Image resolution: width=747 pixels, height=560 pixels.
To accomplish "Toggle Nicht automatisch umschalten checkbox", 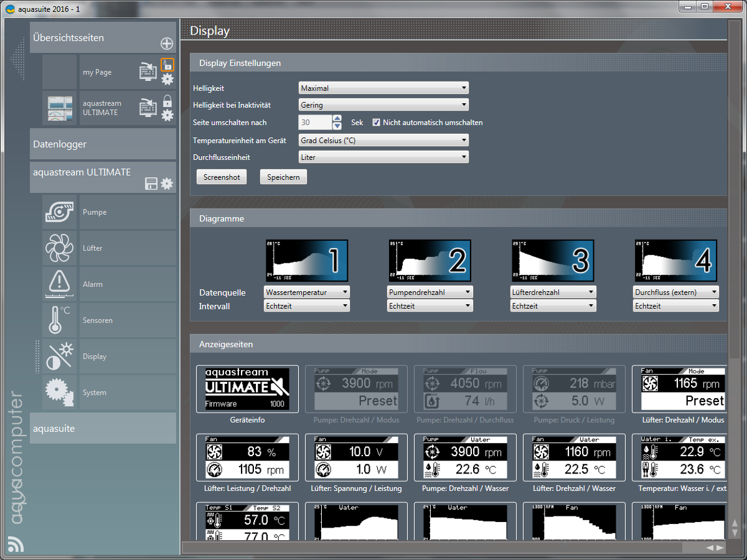I will (376, 123).
